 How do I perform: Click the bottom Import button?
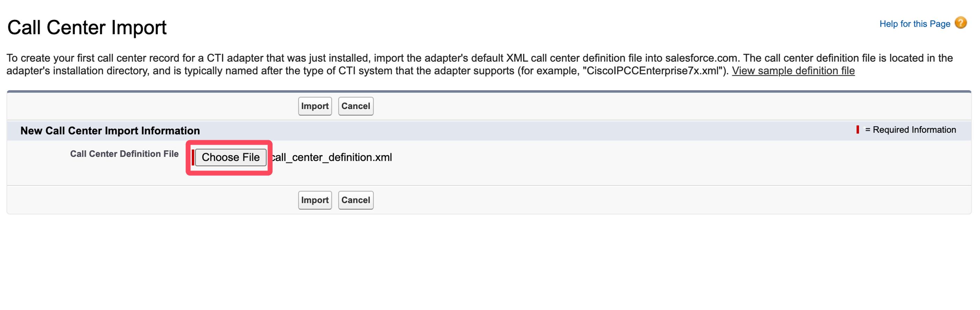(x=315, y=200)
